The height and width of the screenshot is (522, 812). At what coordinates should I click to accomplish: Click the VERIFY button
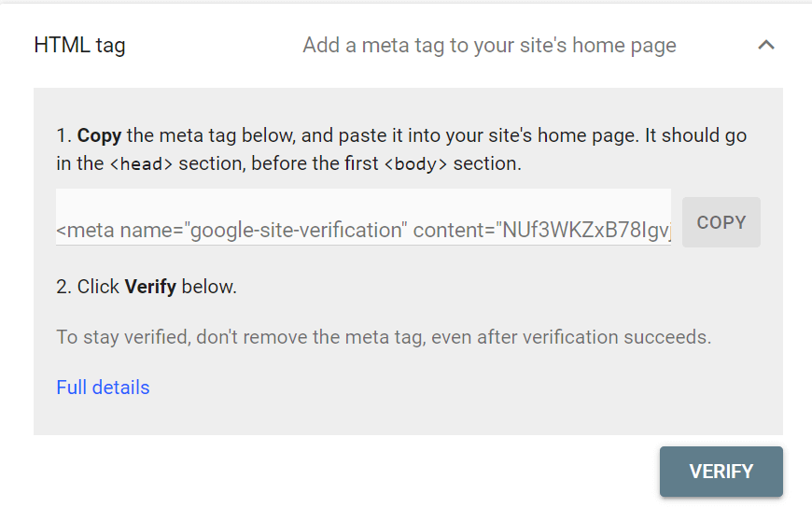(721, 472)
